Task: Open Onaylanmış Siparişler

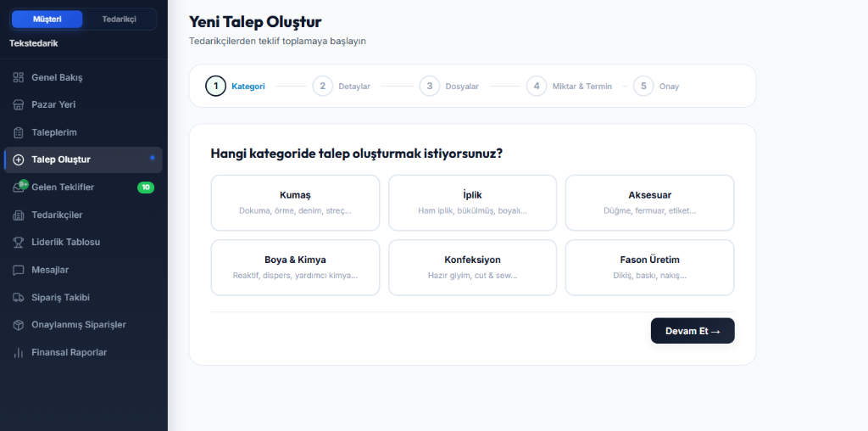Action: 83,325
